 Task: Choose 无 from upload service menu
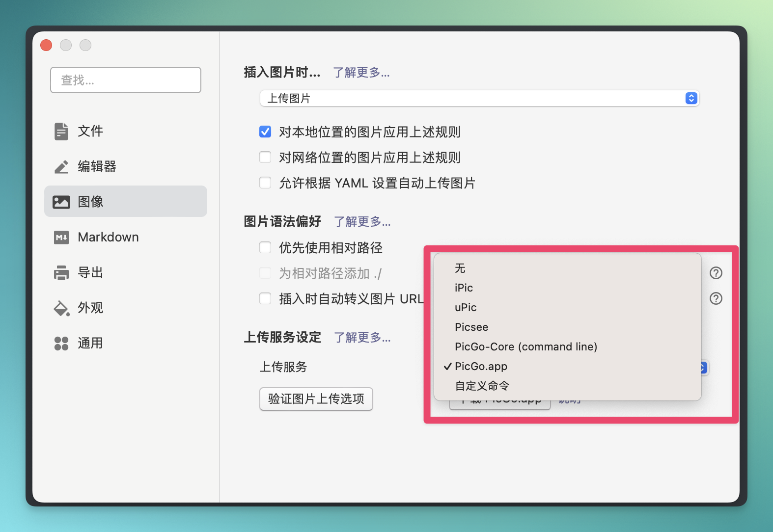568,268
